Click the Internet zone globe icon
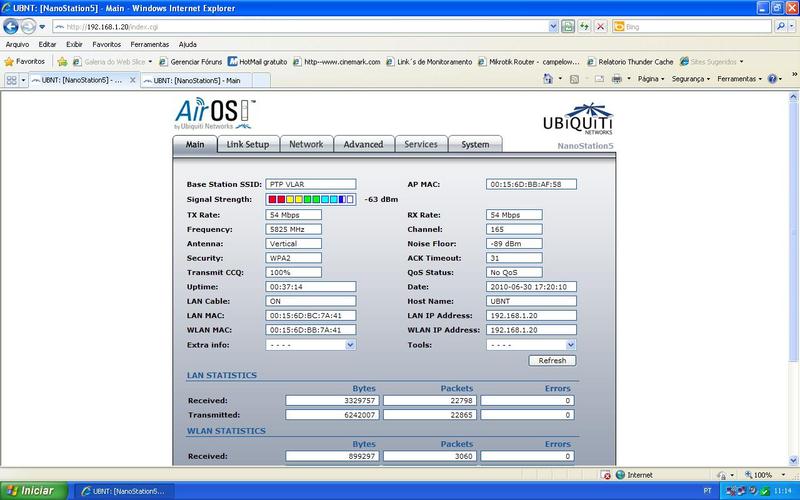800x500 pixels. (620, 475)
